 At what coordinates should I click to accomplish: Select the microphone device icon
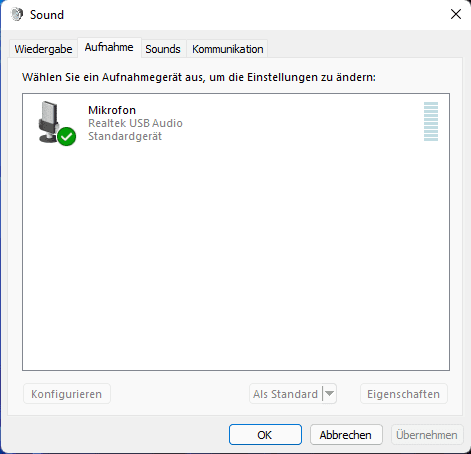click(49, 122)
